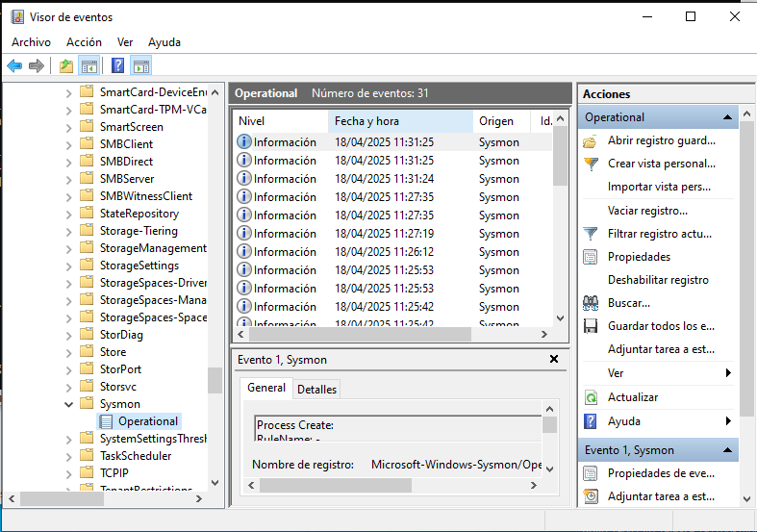Toggle the console tree pane toolbar icon
The height and width of the screenshot is (532, 757).
[x=88, y=65]
